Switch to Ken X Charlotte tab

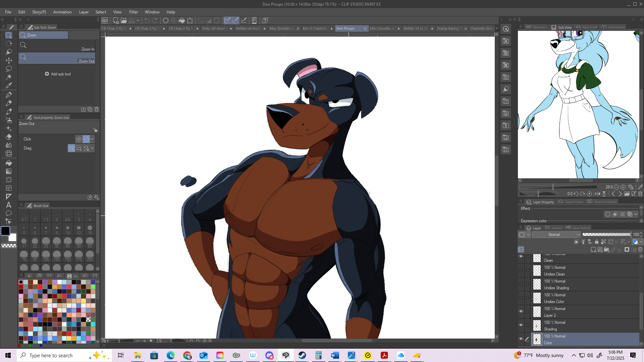tap(315, 28)
